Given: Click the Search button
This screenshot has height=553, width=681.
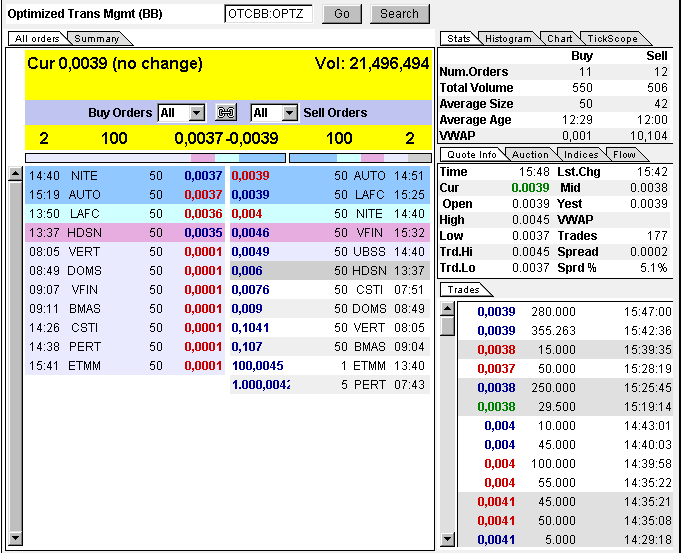Looking at the screenshot, I should tap(399, 14).
